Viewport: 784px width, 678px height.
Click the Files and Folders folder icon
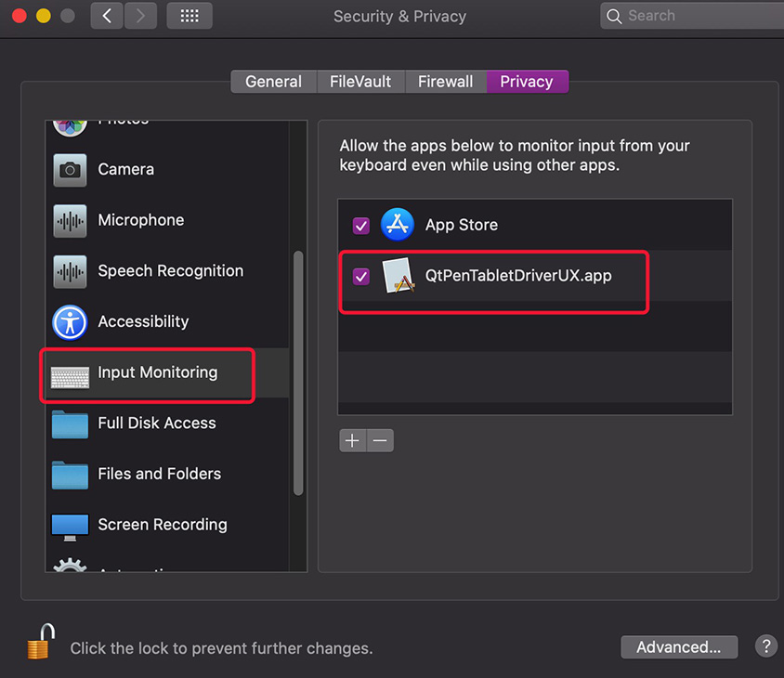(70, 475)
